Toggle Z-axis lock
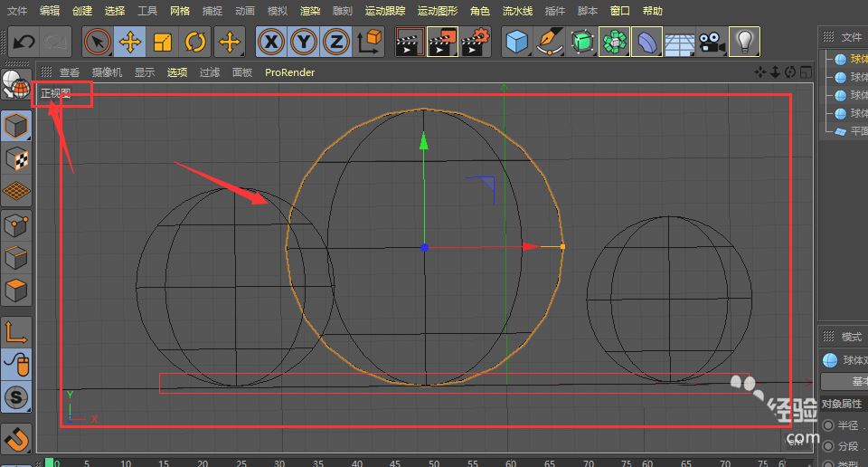Screen dimensions: 868x467 pyautogui.click(x=336, y=42)
